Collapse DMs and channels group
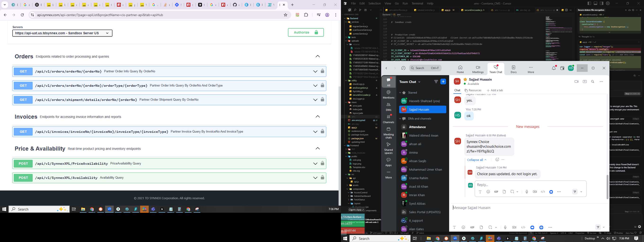 coord(400,118)
